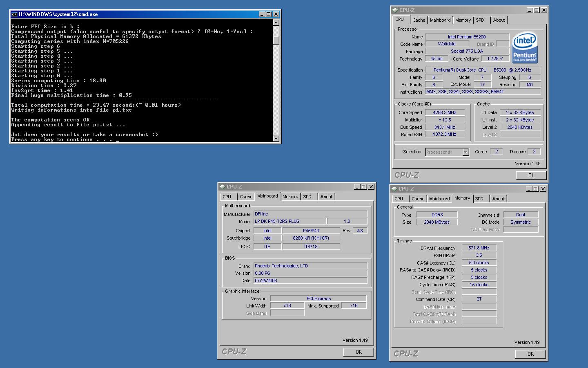The width and height of the screenshot is (588, 368).
Task: Open the Cache tab in the Mainboard window
Action: pos(246,197)
